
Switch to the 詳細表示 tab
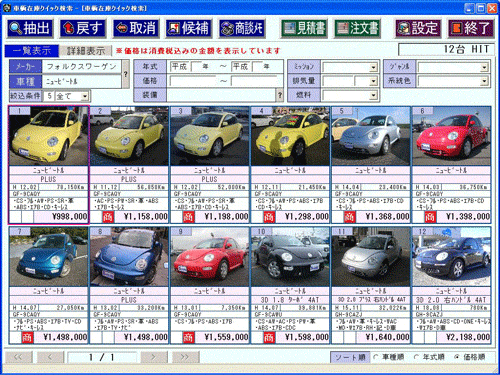[86, 51]
